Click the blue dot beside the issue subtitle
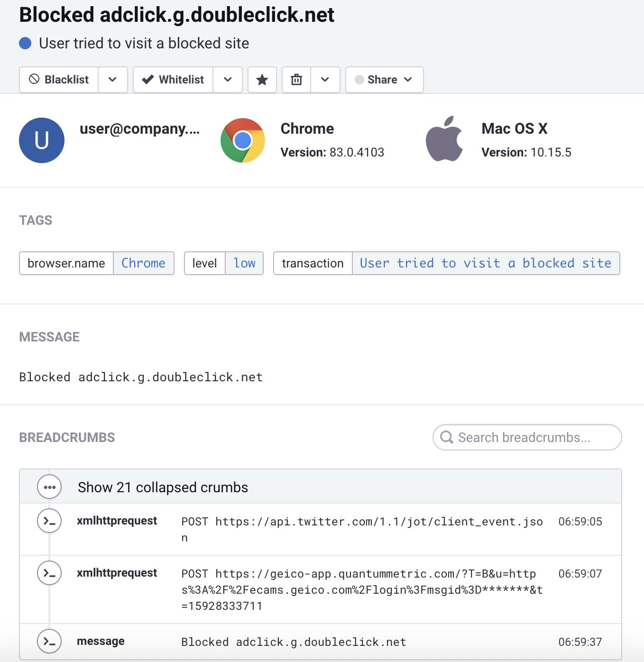The width and height of the screenshot is (644, 662). 25,43
